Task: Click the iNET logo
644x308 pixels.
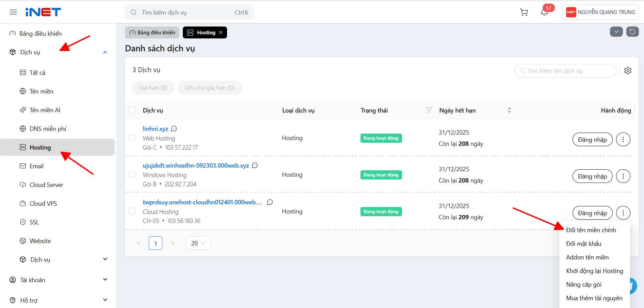Action: pos(43,12)
